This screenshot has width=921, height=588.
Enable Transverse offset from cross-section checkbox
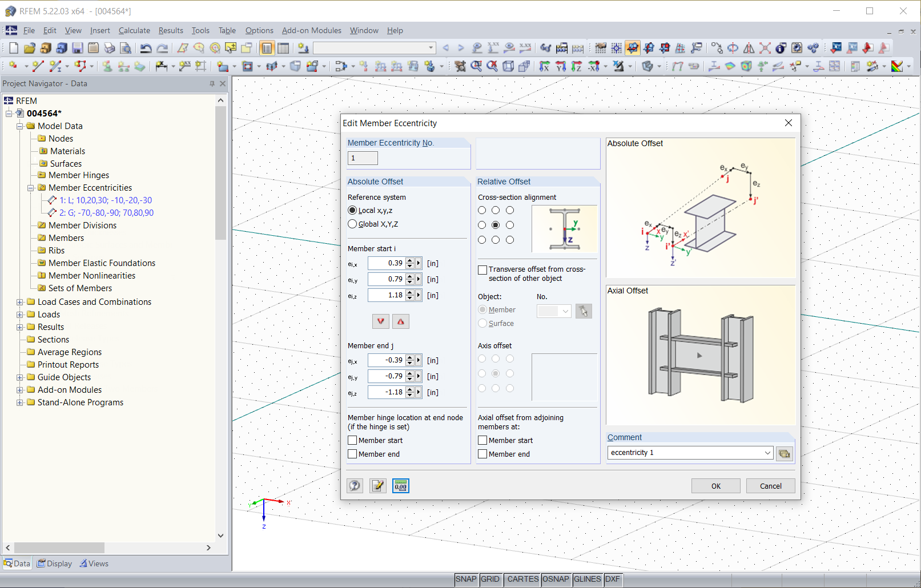pyautogui.click(x=483, y=269)
